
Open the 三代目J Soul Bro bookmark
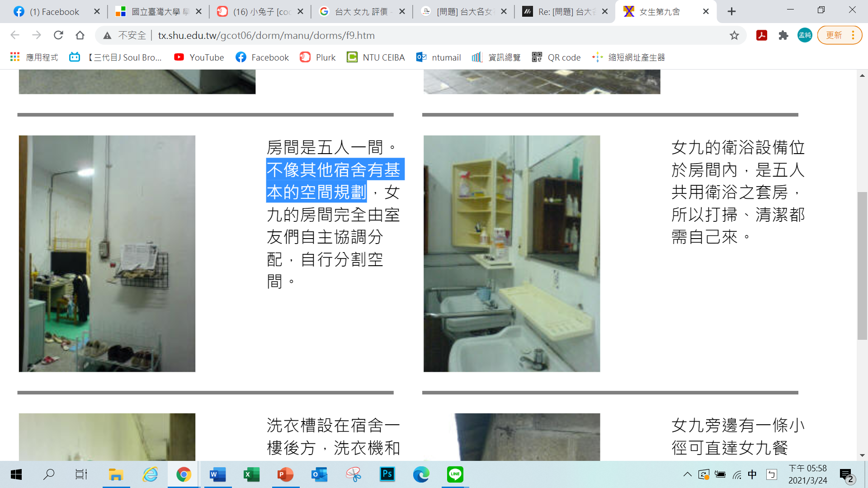[x=116, y=57]
